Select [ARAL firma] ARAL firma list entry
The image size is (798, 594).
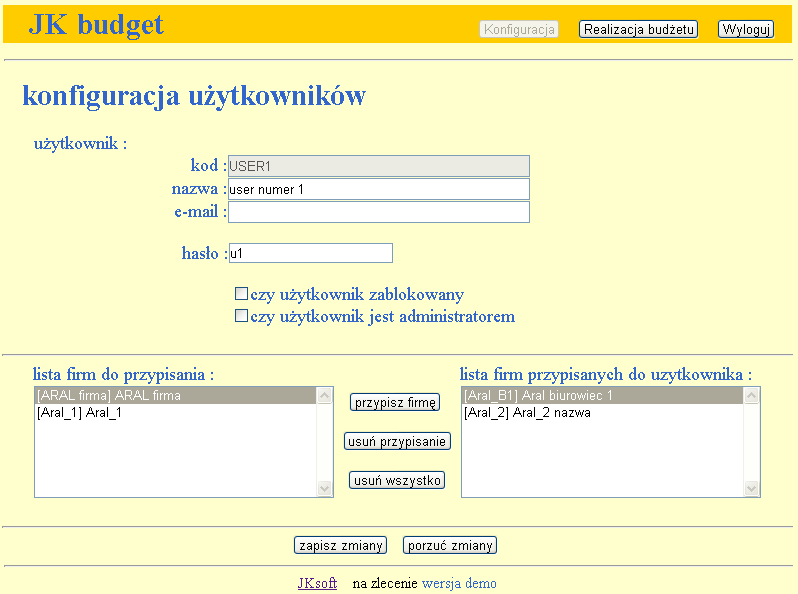(175, 396)
